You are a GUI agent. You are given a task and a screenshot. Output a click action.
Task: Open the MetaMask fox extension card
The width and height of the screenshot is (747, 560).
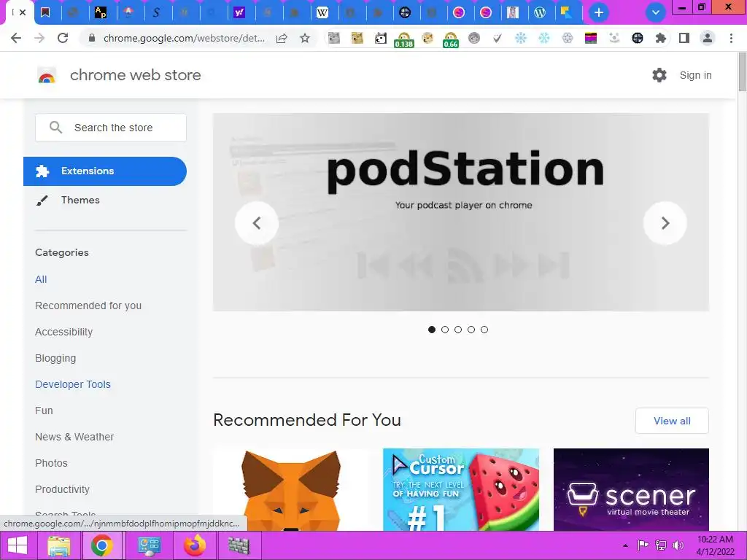tap(290, 489)
